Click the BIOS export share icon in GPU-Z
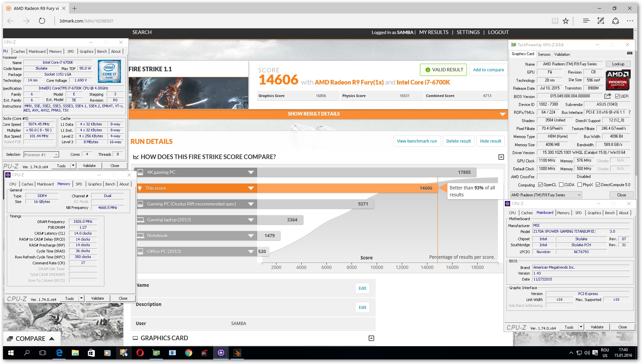 608,96
